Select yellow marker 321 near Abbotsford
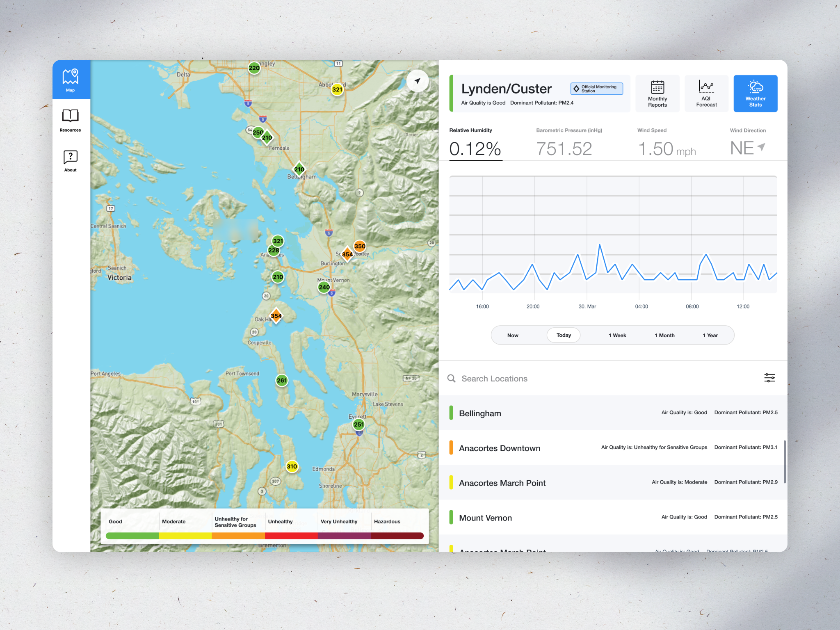Image resolution: width=840 pixels, height=630 pixels. click(337, 89)
